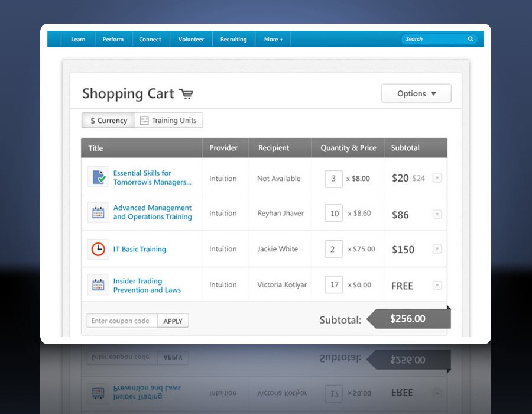This screenshot has height=414, width=532.
Task: Click the Training Units grid icon
Action: click(144, 121)
